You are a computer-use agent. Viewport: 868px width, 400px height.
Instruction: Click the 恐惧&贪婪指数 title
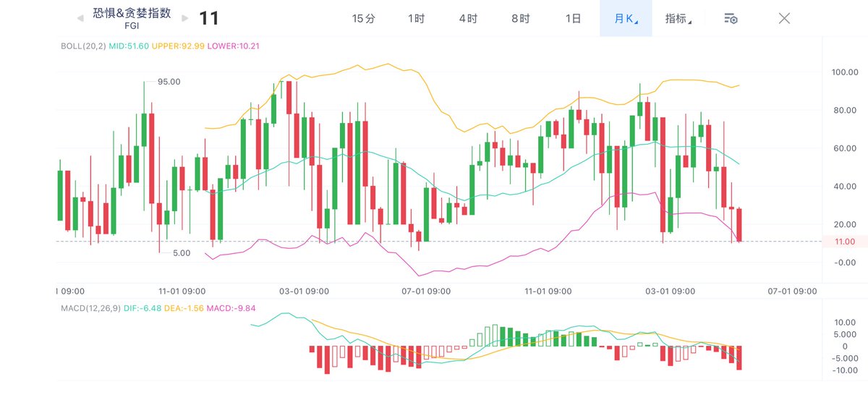(x=132, y=12)
